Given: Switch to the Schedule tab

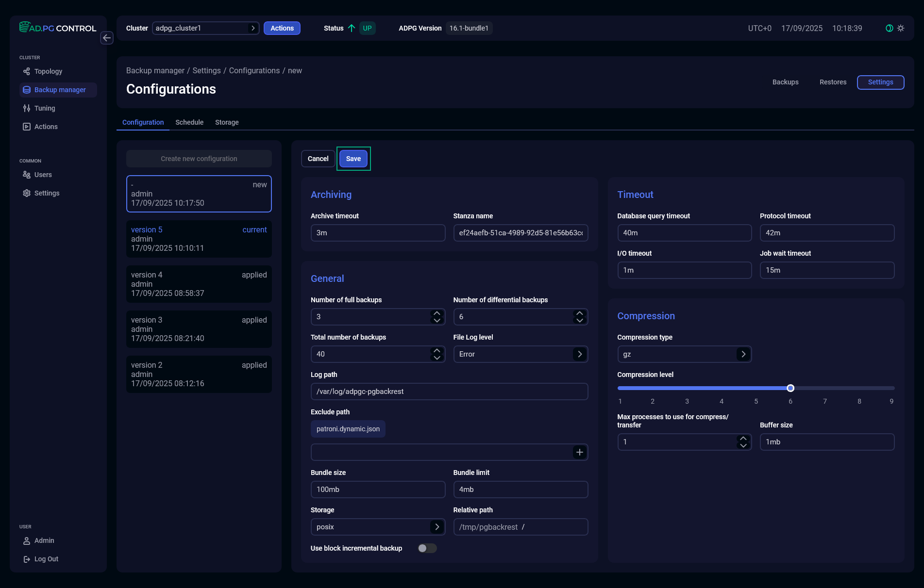Looking at the screenshot, I should pyautogui.click(x=189, y=122).
